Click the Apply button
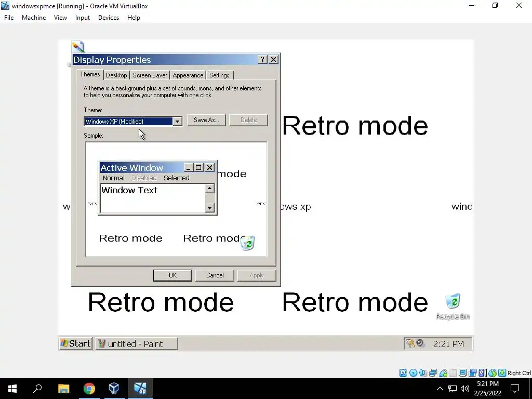The image size is (532, 399). tap(257, 275)
